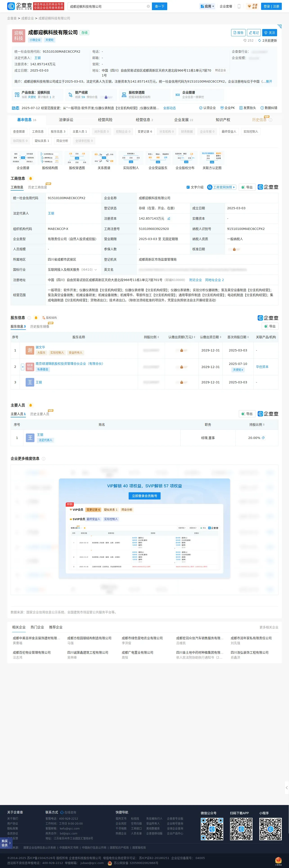
Task: Follow company with 关注 button
Action: [x=269, y=33]
